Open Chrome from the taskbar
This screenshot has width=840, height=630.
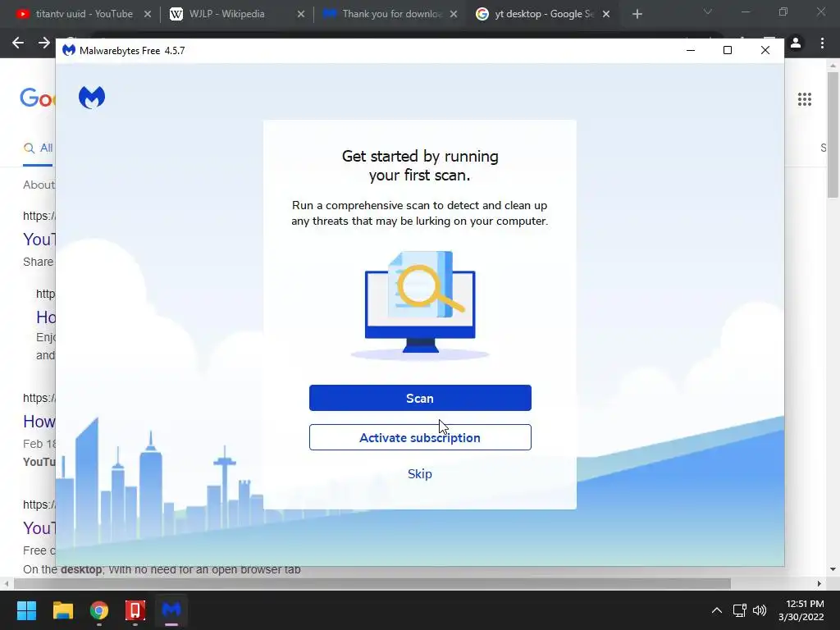tap(99, 610)
